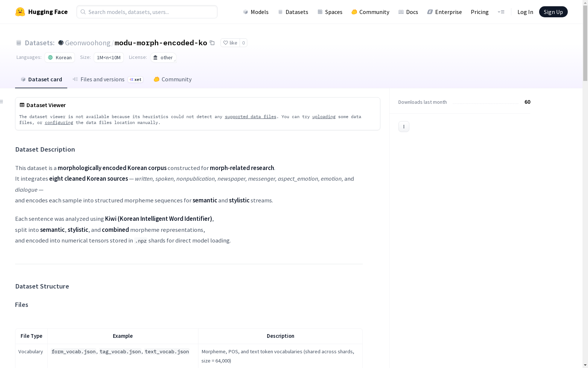Open the Community nav item
588x368 pixels.
pyautogui.click(x=370, y=12)
